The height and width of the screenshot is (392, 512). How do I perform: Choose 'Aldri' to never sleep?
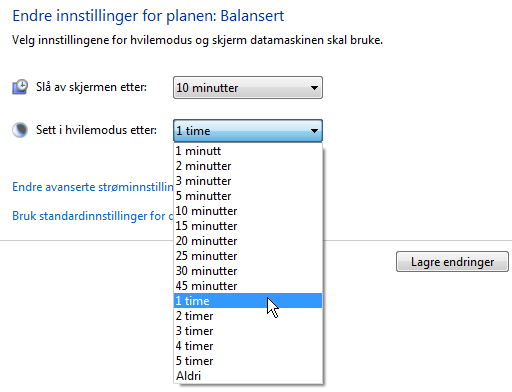(248, 376)
